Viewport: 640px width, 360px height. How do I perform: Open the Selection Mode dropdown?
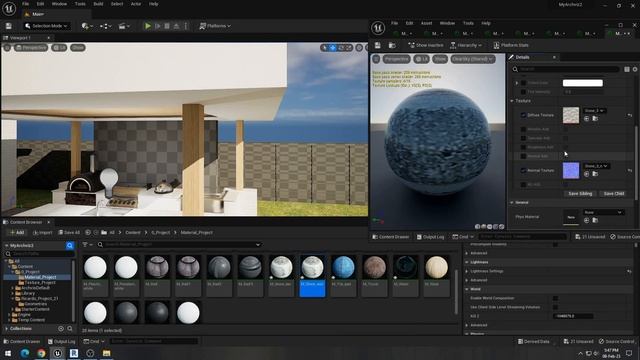click(x=46, y=26)
